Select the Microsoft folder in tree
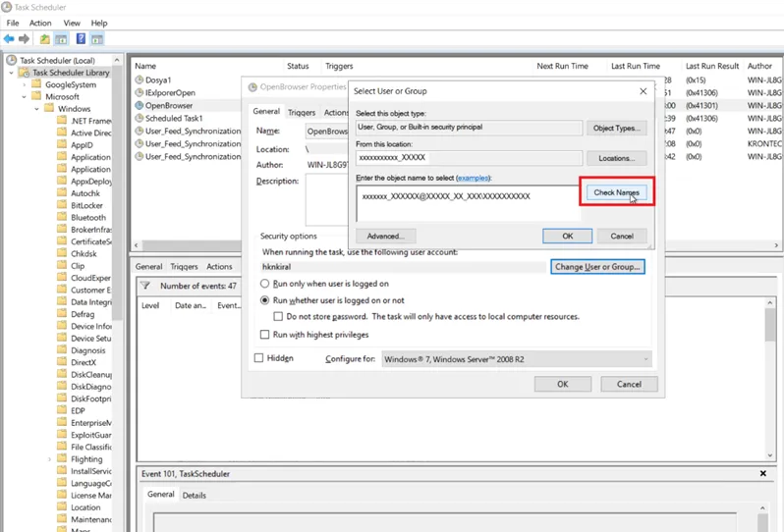This screenshot has height=532, width=784. 62,96
